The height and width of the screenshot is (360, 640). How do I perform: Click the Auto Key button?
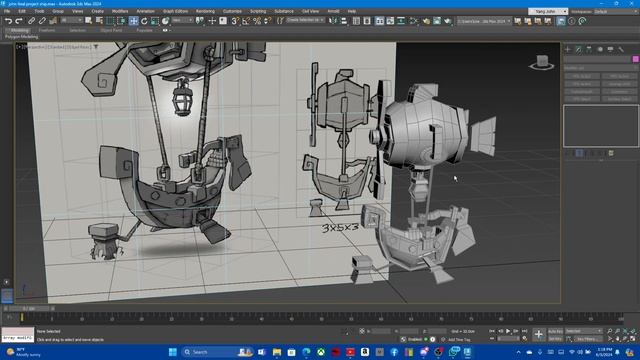click(555, 331)
